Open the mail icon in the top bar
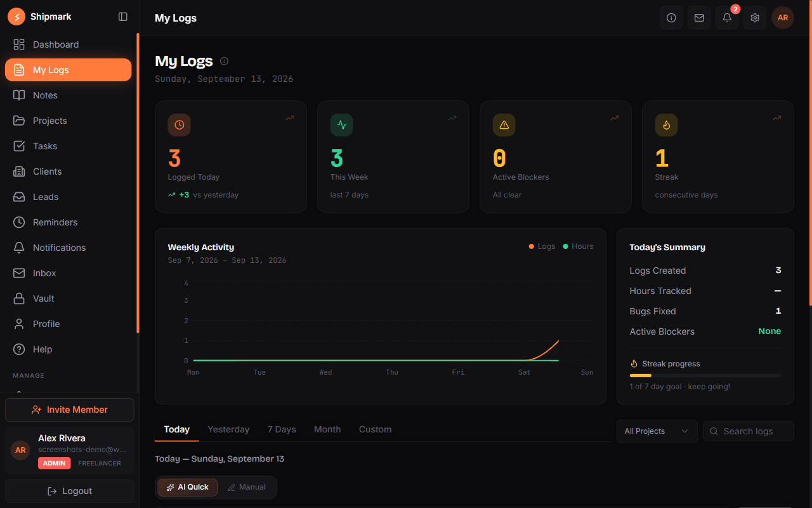This screenshot has width=812, height=508. pos(699,18)
